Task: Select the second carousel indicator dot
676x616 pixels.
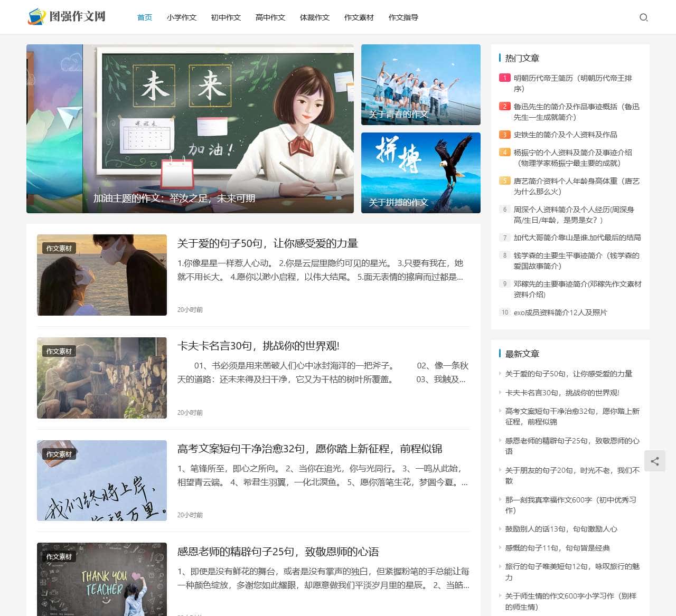Action: pos(339,198)
